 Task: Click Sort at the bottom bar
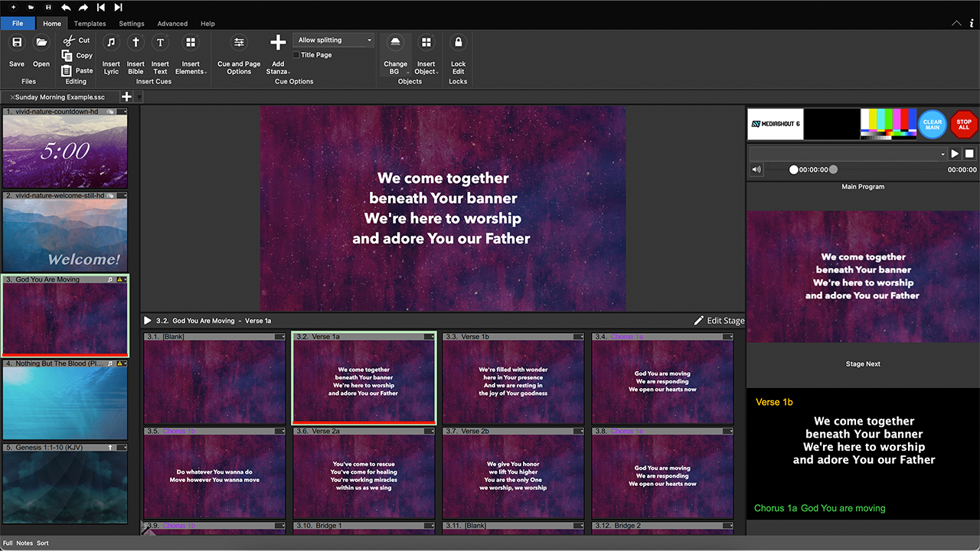pyautogui.click(x=43, y=543)
